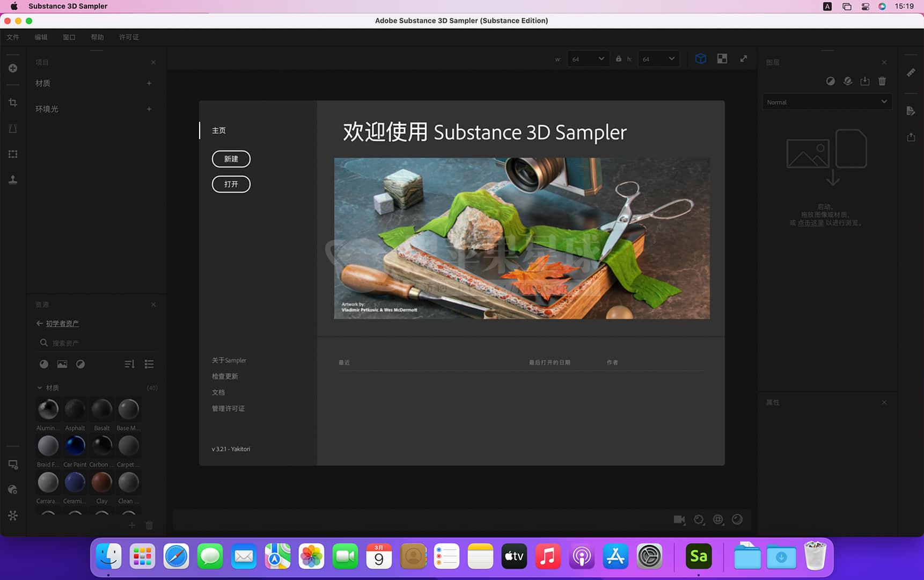Select the Car Paint material thumbnail
This screenshot has width=924, height=580.
pos(75,445)
